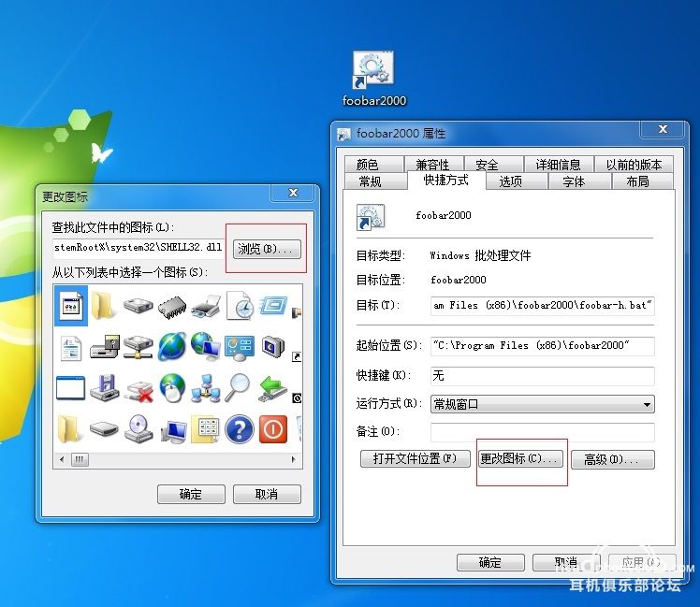Switch to the 兼容性 tab
This screenshot has width=700, height=607.
[x=433, y=165]
